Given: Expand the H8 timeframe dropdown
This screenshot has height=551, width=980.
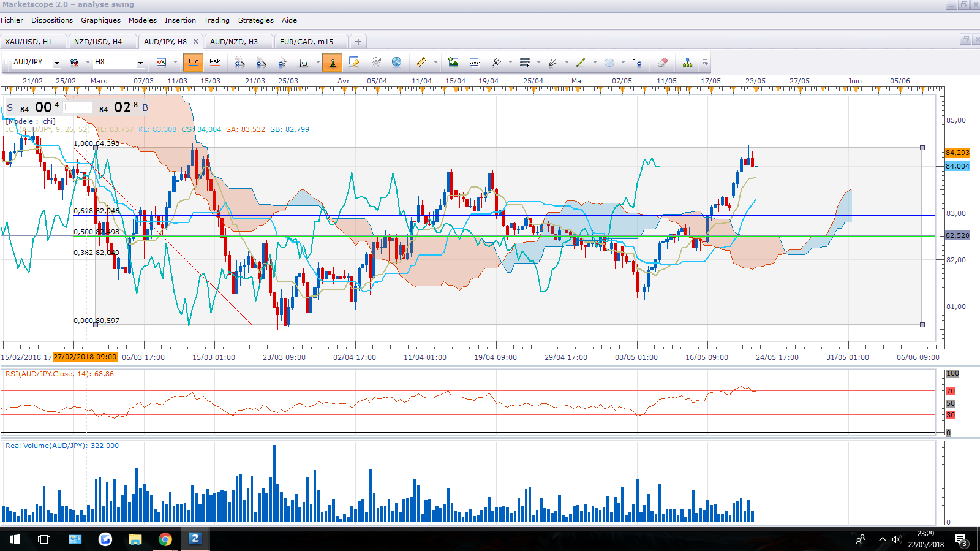Looking at the screenshot, I should click(140, 63).
